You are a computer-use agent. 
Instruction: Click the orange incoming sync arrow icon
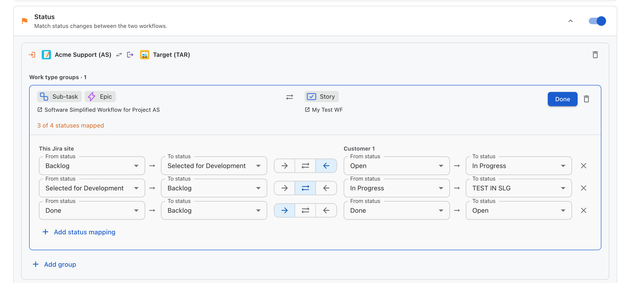[32, 55]
